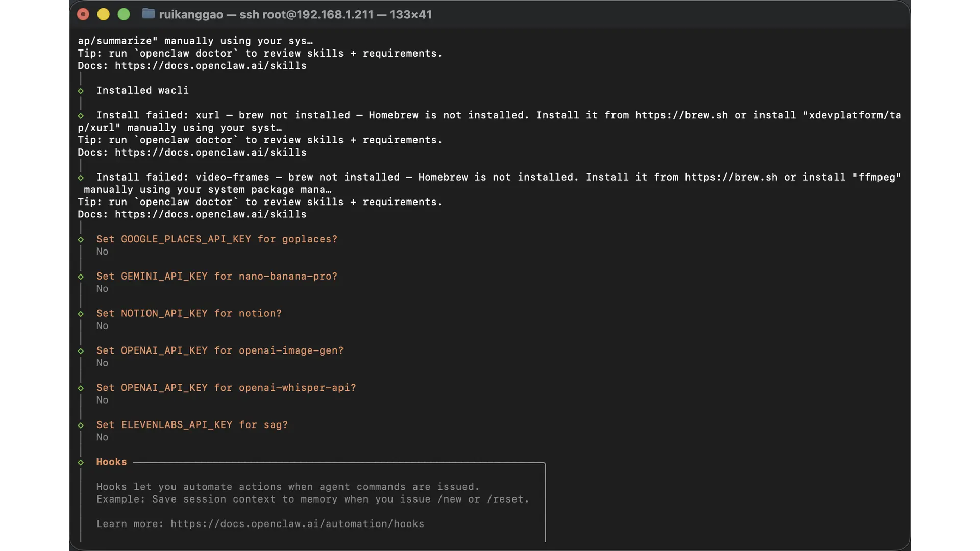Open the docs.openclaw.ai/automation/hooks link
Screen dimensions: 980x551
[297, 524]
